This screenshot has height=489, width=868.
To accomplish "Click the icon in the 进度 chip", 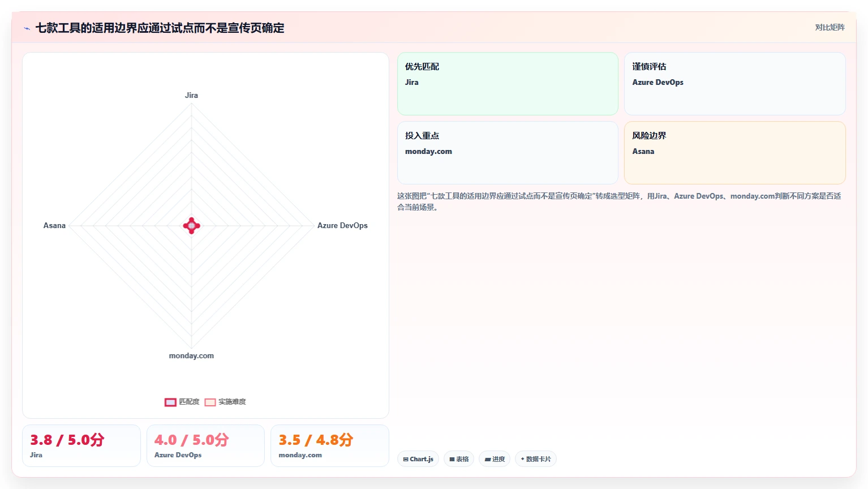I will click(x=488, y=460).
